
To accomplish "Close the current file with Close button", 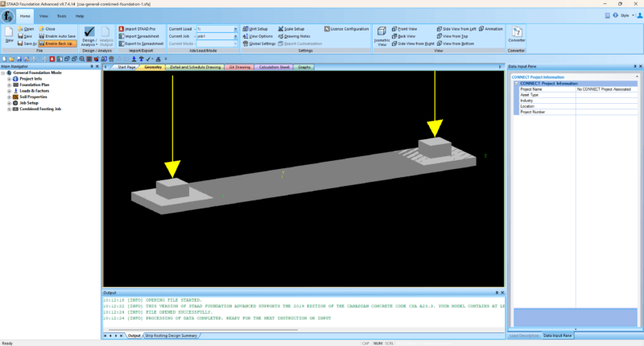I will [x=47, y=29].
